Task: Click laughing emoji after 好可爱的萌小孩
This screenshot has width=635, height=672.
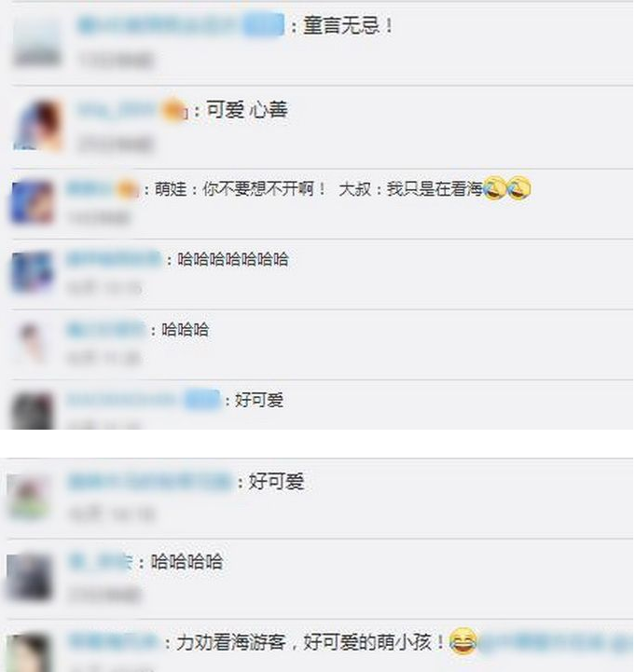Action: click(463, 640)
